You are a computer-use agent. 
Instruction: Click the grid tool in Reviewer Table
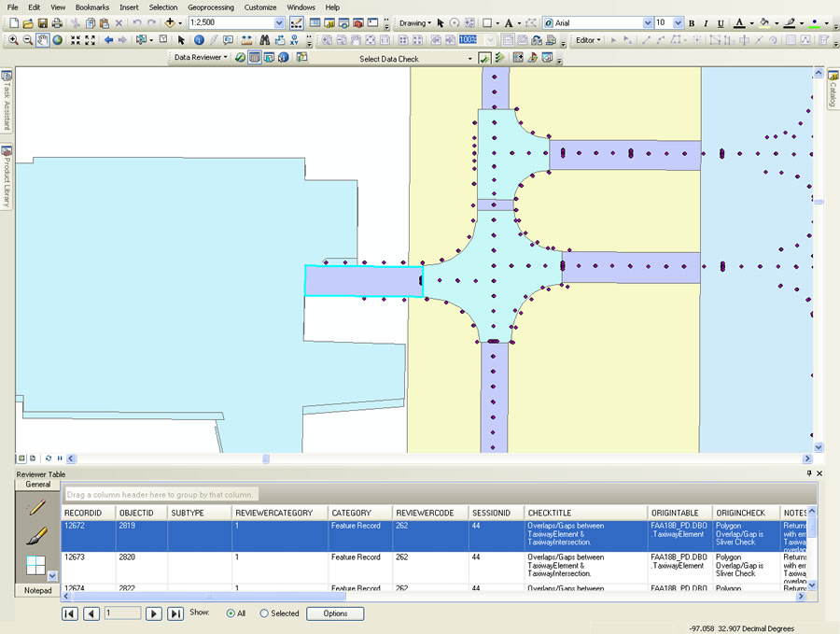(35, 564)
